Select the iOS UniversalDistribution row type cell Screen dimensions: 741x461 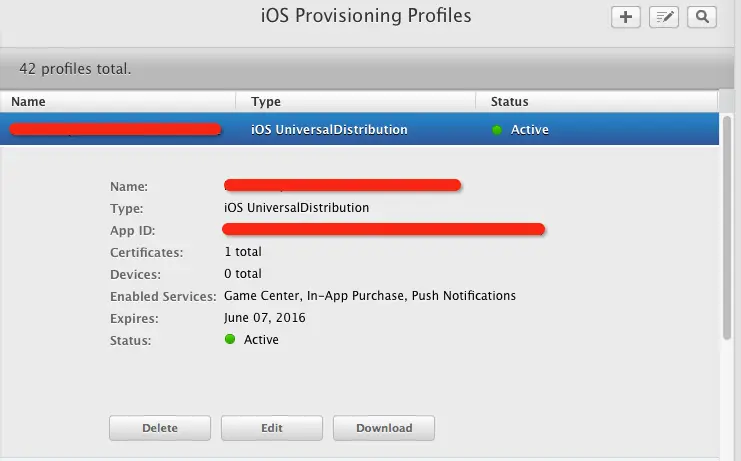329,129
